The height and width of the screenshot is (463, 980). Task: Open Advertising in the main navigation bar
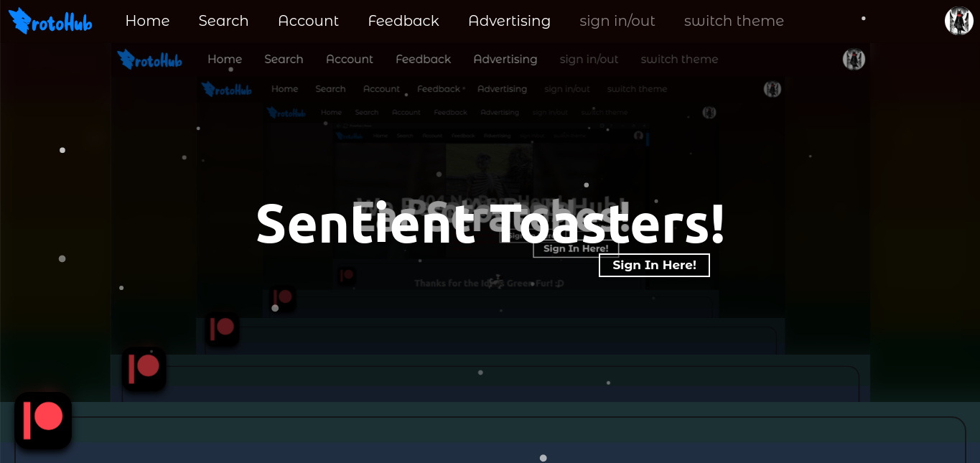click(x=509, y=21)
